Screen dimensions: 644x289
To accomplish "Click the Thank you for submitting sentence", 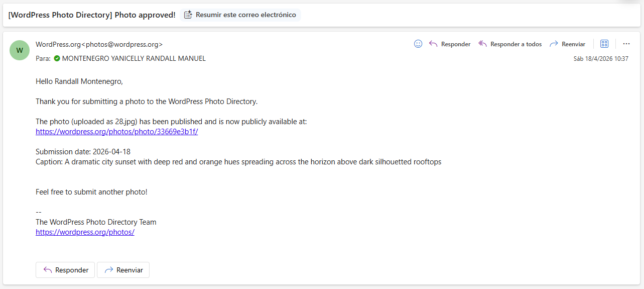I will point(147,102).
